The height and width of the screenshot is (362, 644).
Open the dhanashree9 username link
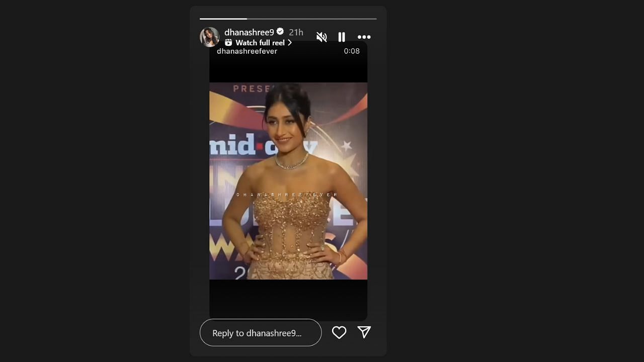[249, 32]
